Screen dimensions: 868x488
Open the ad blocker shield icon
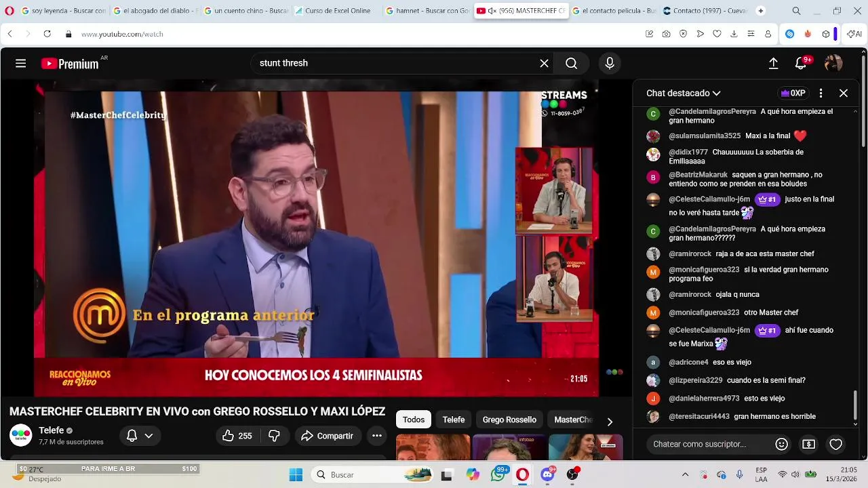683,34
